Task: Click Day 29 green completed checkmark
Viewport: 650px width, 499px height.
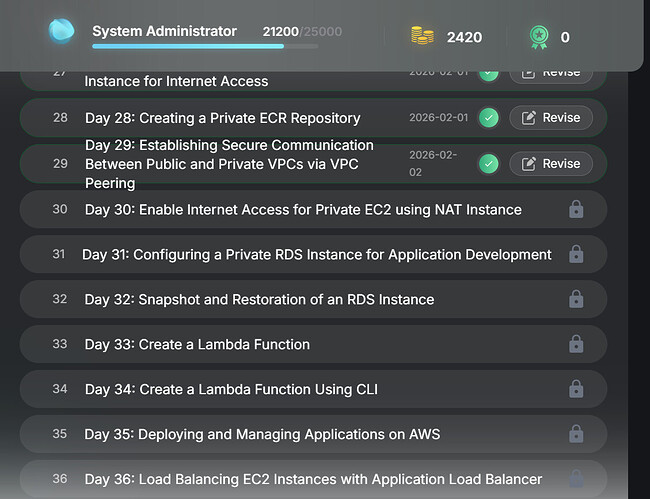Action: click(x=488, y=164)
